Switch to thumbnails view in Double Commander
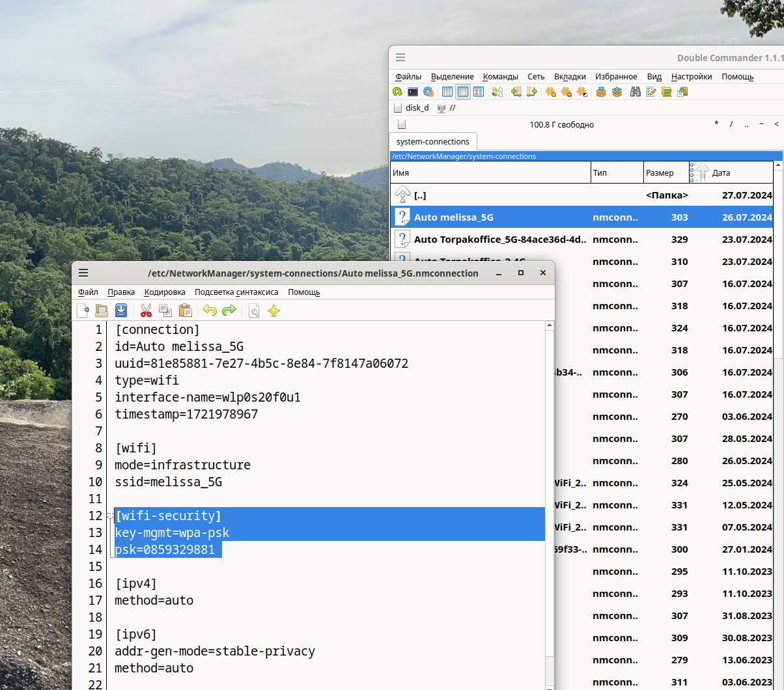The image size is (784, 690). 479,92
